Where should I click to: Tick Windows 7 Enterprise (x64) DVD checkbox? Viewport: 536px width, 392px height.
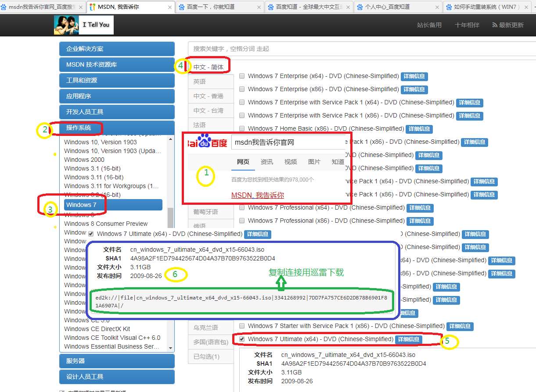tap(242, 76)
